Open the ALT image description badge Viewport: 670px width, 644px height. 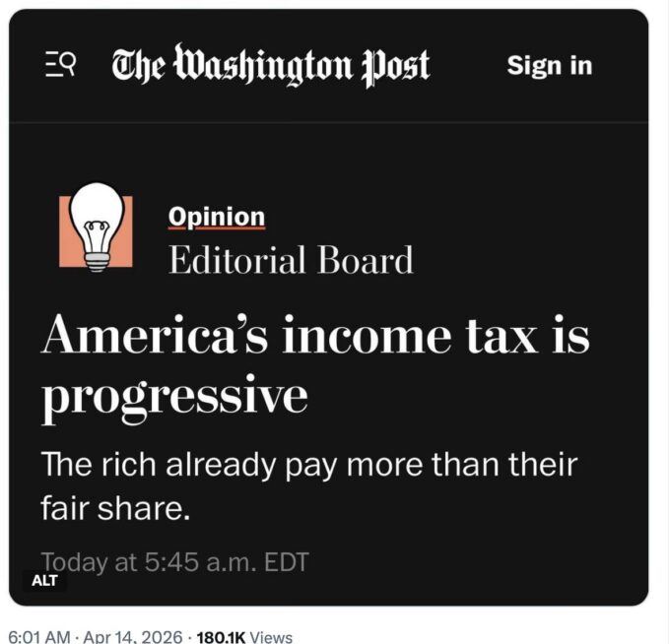(44, 580)
